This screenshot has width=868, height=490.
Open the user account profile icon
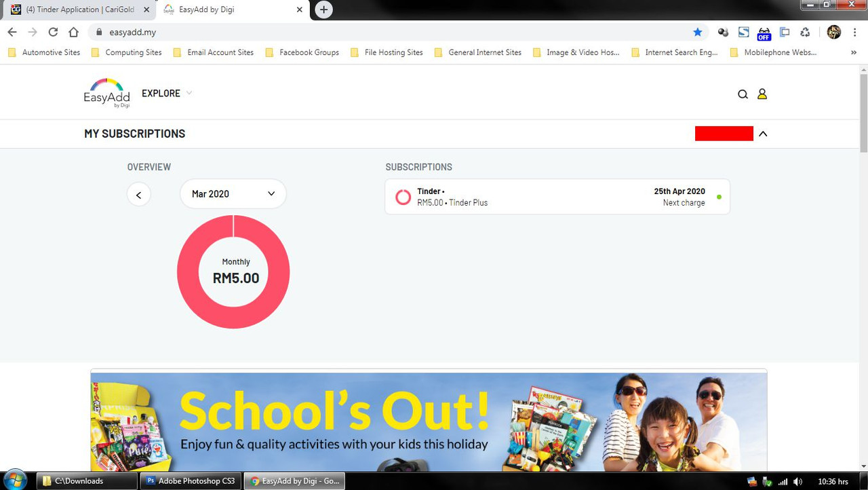click(x=762, y=94)
